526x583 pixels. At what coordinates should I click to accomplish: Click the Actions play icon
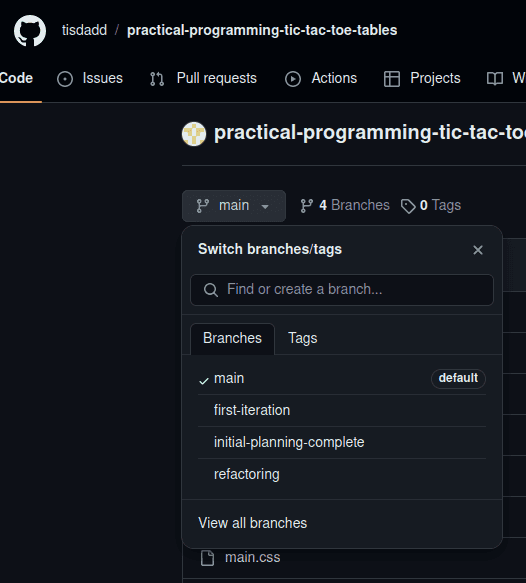click(x=293, y=79)
